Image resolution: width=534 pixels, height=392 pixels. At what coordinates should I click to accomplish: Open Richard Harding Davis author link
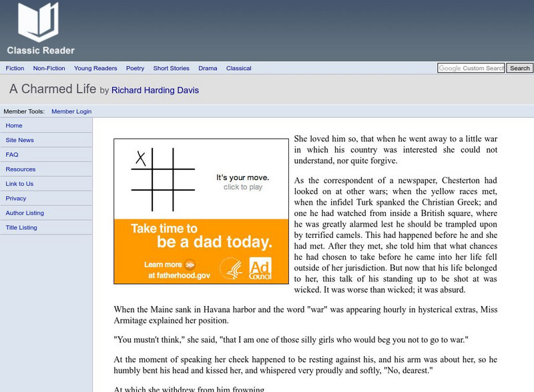coord(155,90)
